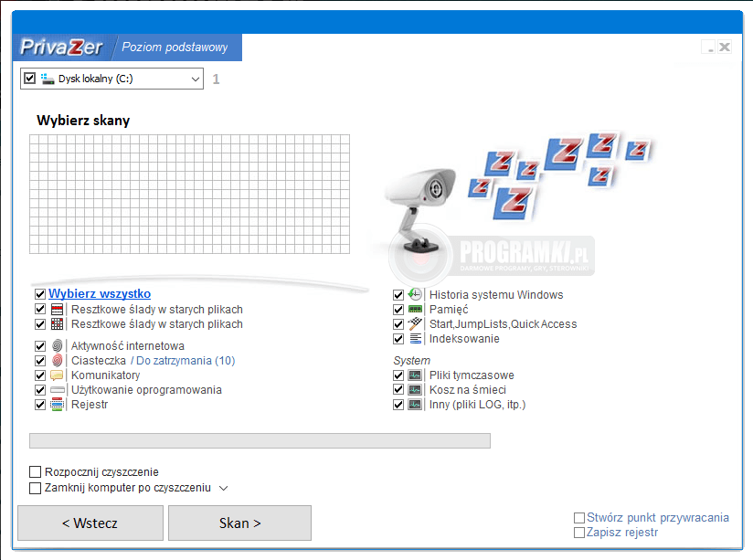
Task: Uncheck Inny (pliki LOG, itp.) checkbox
Action: (x=398, y=405)
